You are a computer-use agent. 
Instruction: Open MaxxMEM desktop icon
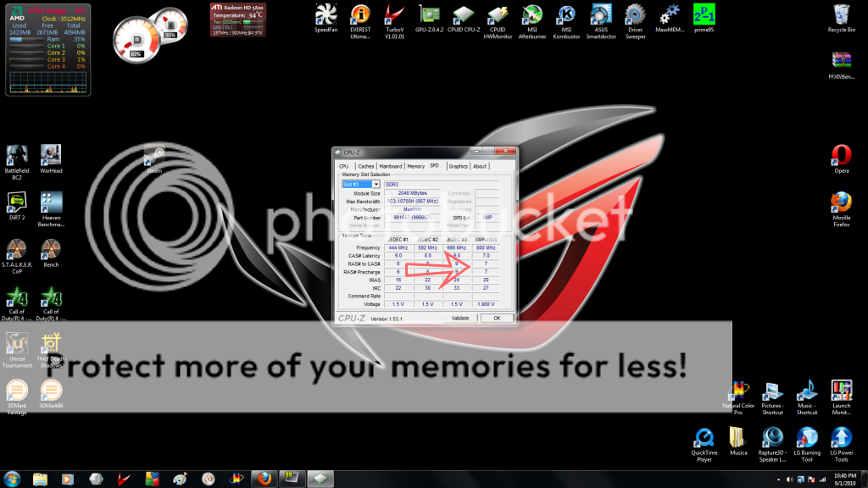(670, 19)
